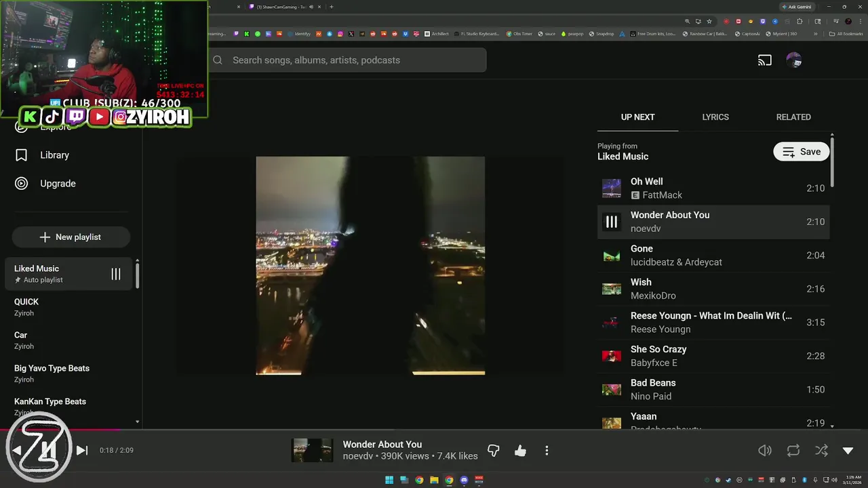Viewport: 868px width, 488px height.
Task: Open a new browser tab
Action: click(331, 7)
